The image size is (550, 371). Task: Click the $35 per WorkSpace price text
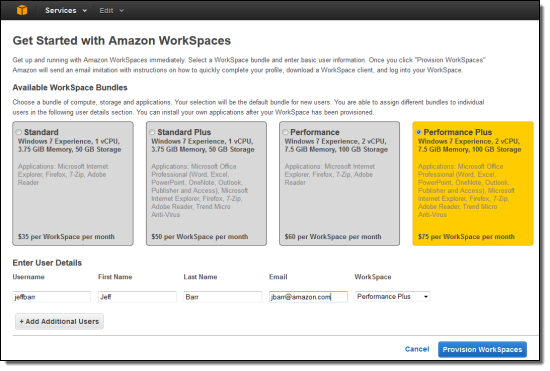66,237
